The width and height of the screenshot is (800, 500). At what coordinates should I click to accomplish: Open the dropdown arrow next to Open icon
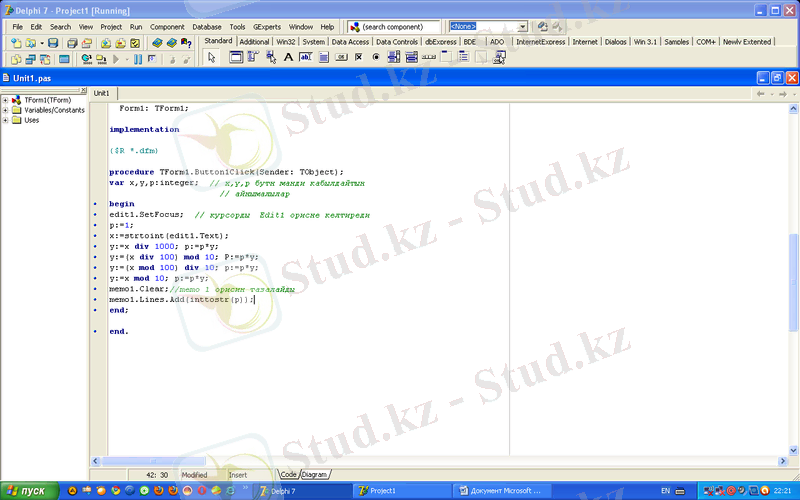42,43
